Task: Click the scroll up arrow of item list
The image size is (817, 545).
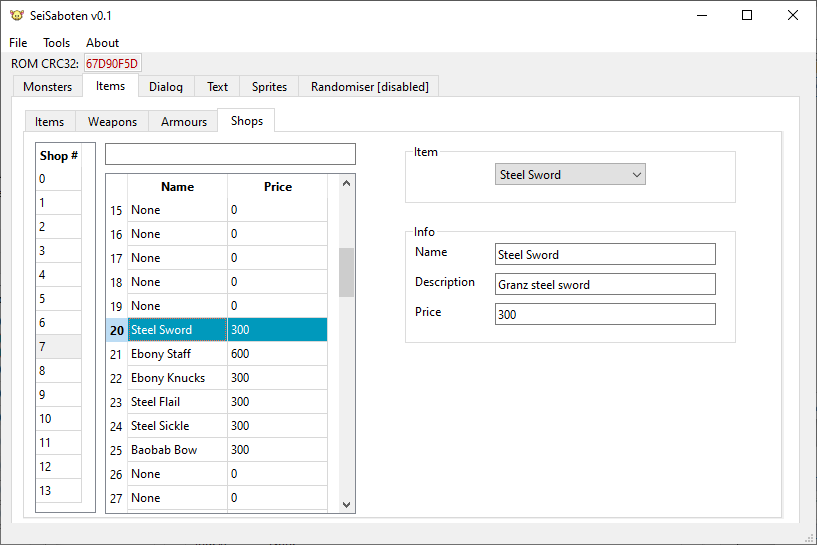Action: [x=346, y=183]
